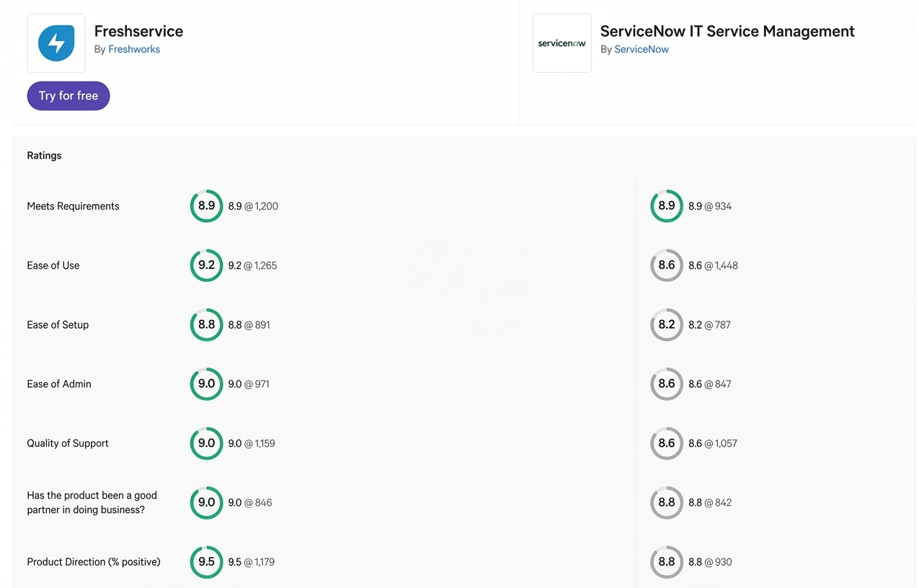This screenshot has width=919, height=588.
Task: Click Freshservice good partner 9.0 ring
Action: click(x=206, y=503)
